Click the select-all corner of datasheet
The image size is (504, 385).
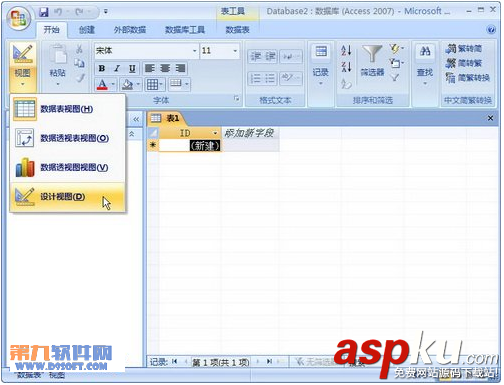point(153,133)
